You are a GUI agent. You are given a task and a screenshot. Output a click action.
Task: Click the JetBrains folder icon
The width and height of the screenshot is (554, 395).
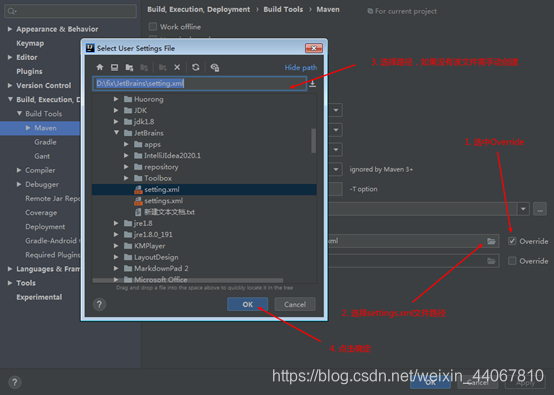tap(128, 133)
